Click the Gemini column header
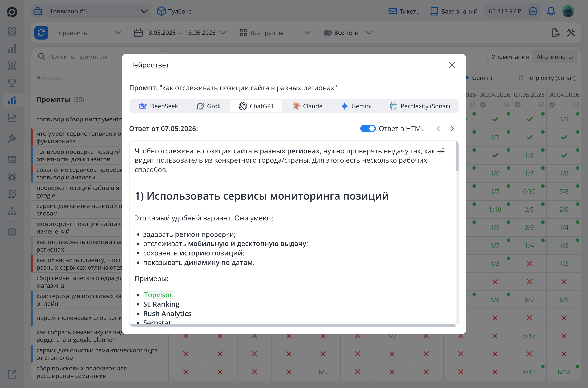 (x=482, y=78)
